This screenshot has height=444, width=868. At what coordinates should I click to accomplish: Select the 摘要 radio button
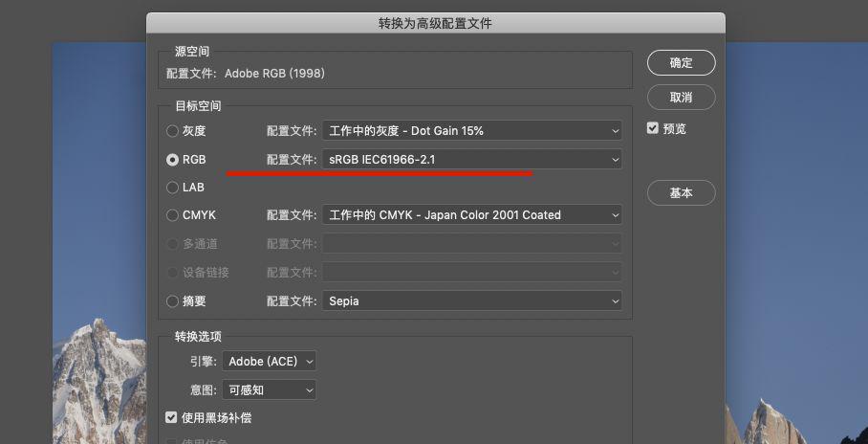(x=172, y=301)
